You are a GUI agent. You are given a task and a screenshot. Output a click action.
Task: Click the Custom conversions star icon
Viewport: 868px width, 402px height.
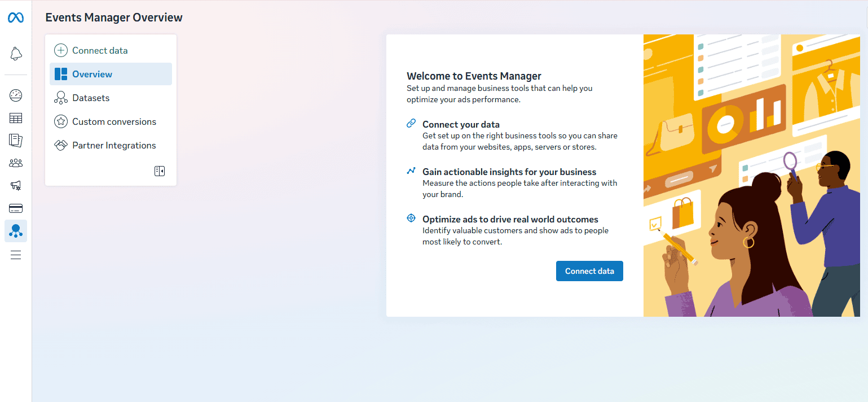61,121
